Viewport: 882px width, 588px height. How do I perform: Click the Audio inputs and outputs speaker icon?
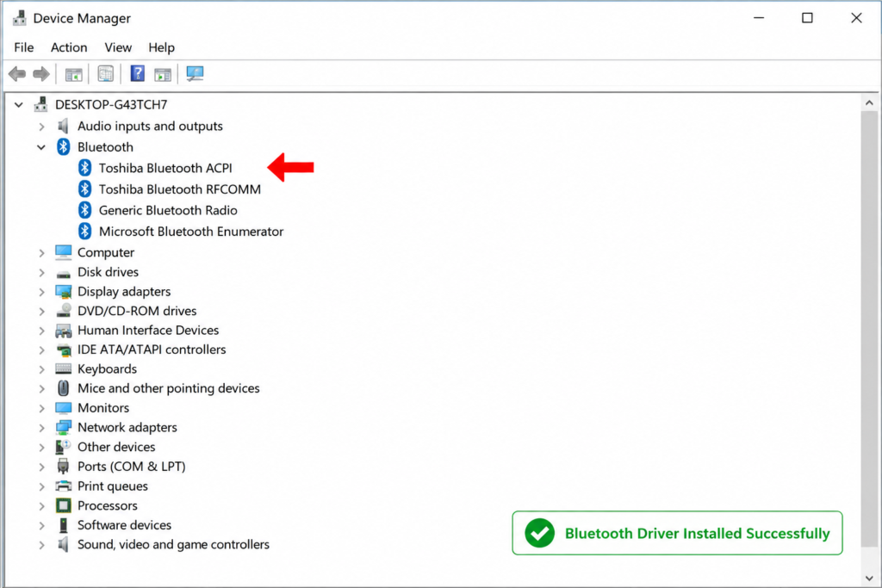(x=63, y=126)
